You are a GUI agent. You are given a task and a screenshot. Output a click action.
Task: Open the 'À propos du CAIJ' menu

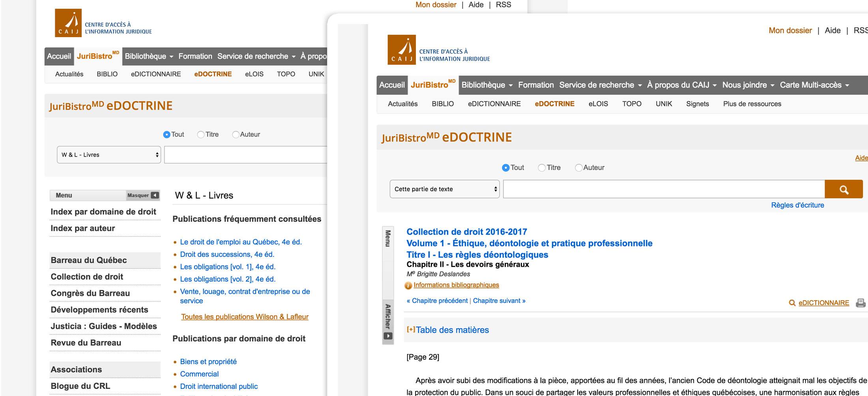[x=681, y=85]
